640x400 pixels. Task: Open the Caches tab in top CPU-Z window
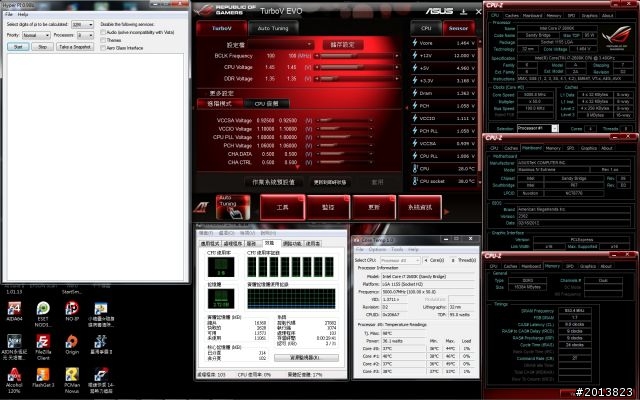pos(511,16)
